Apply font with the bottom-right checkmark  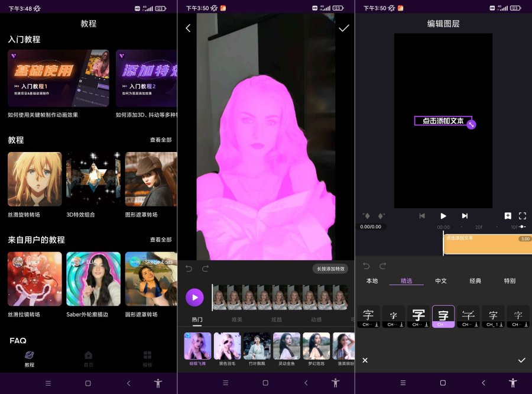tap(521, 360)
